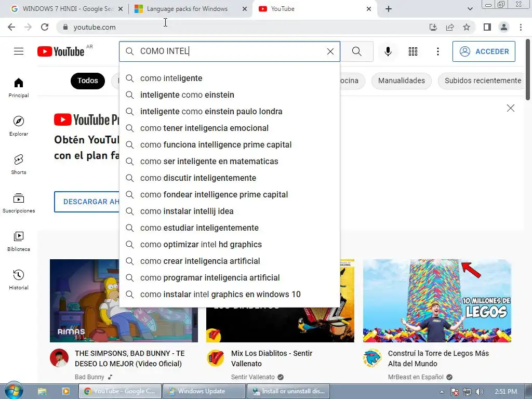
Task: Open the Chrome profile avatar
Action: [504, 27]
